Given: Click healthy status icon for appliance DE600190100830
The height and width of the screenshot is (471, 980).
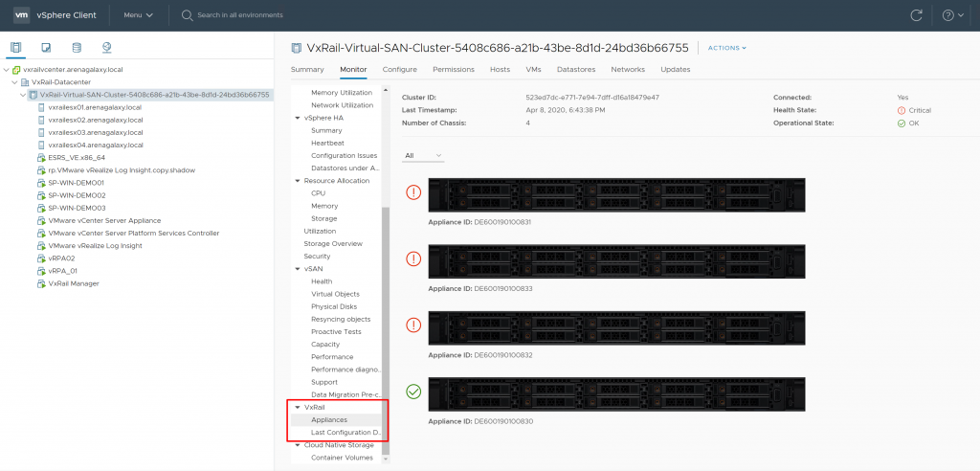Looking at the screenshot, I should pos(413,392).
